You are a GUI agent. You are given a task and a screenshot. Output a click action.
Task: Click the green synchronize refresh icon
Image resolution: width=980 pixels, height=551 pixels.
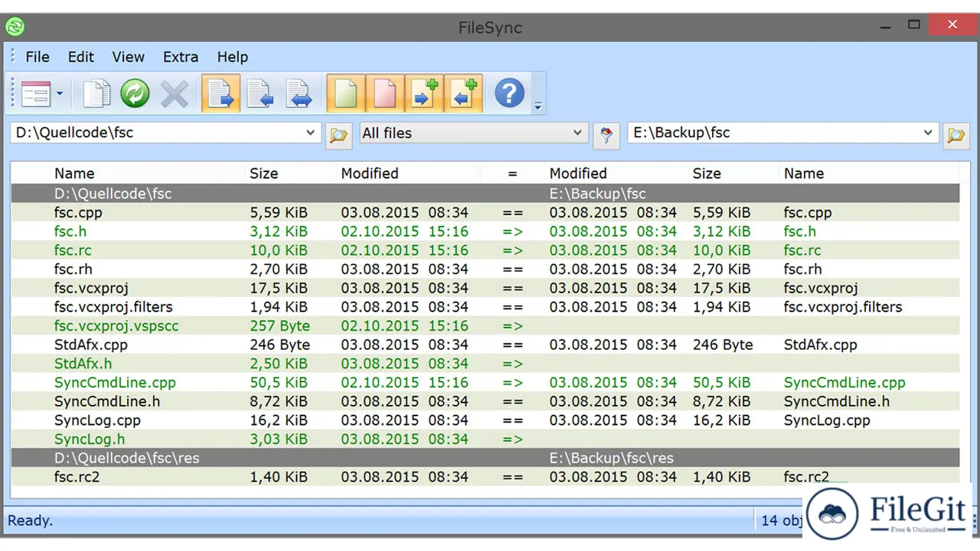135,94
